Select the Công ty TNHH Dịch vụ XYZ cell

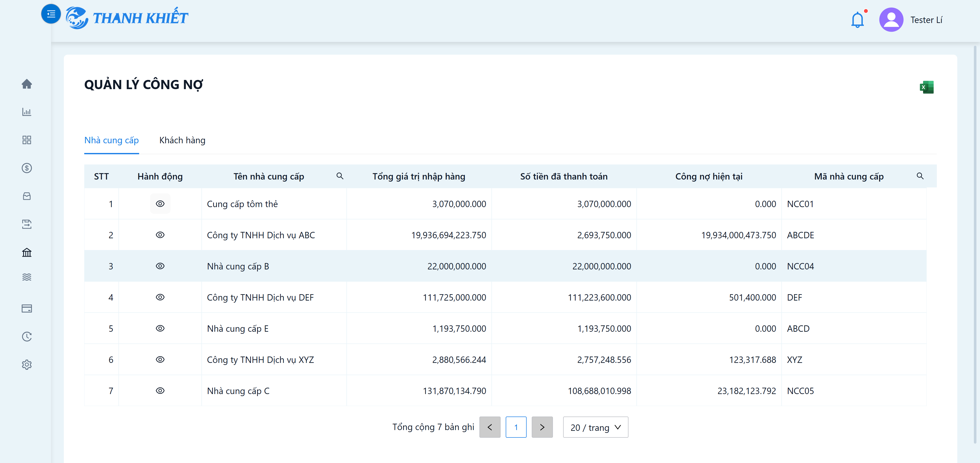[x=274, y=360]
